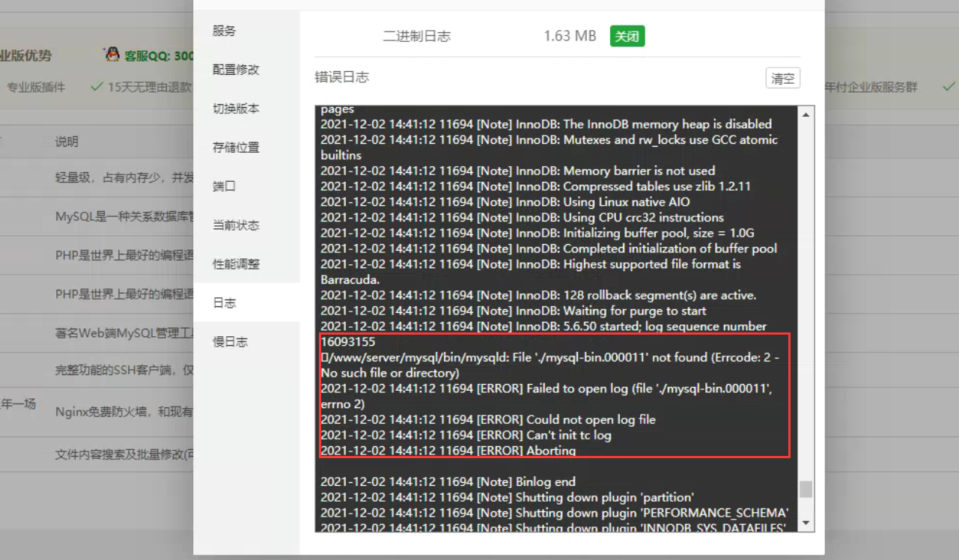Click the "Using Linux native AIO" log line
959x560 pixels.
(x=505, y=202)
